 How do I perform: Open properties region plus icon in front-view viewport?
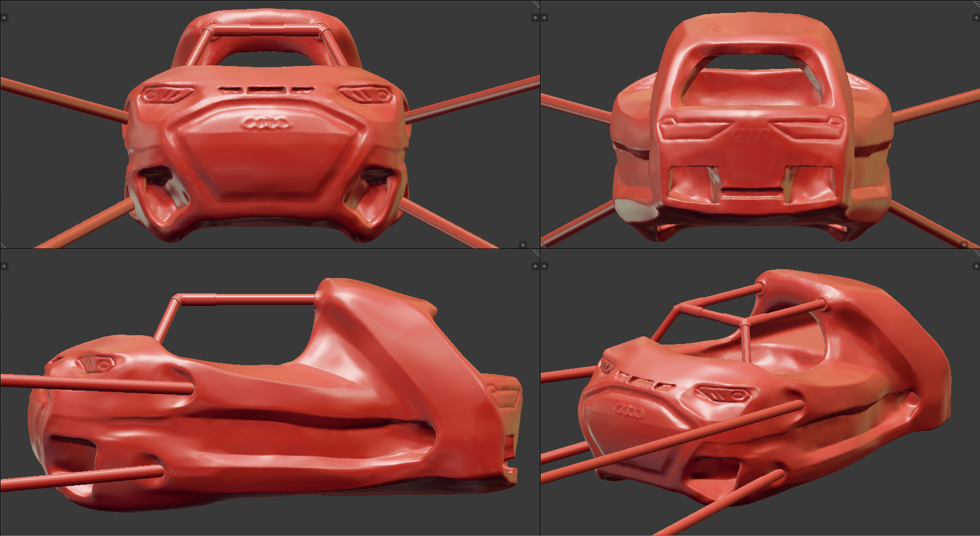[x=535, y=18]
